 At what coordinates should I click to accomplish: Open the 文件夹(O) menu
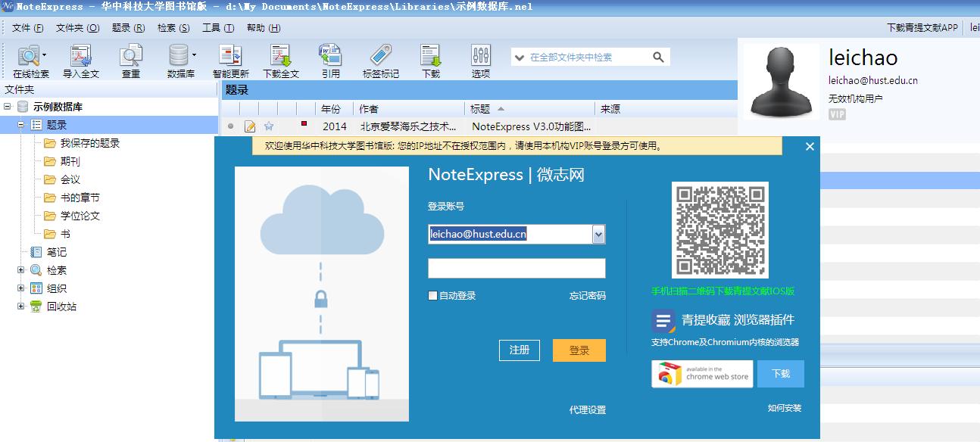pyautogui.click(x=78, y=28)
